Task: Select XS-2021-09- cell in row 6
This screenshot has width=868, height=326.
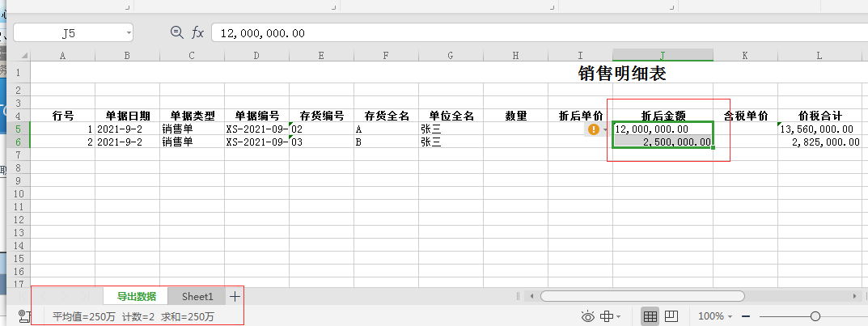Action: pyautogui.click(x=257, y=142)
